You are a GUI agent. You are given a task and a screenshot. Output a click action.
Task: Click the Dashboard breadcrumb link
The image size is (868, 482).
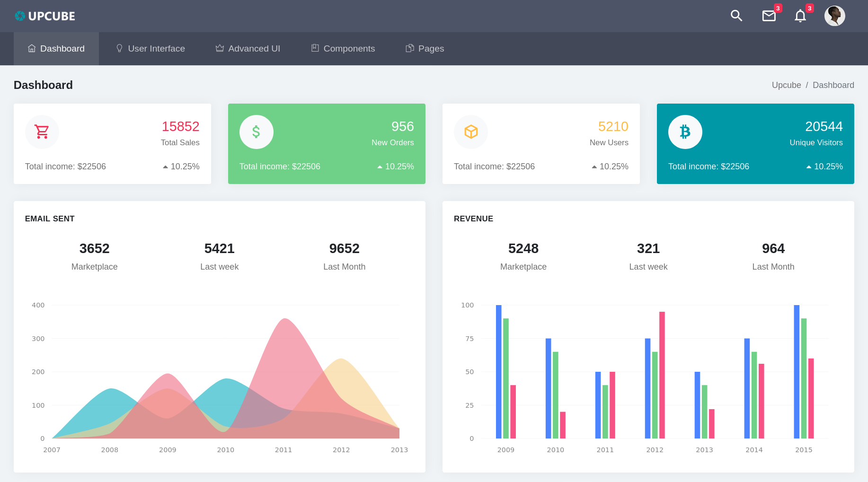tap(833, 85)
